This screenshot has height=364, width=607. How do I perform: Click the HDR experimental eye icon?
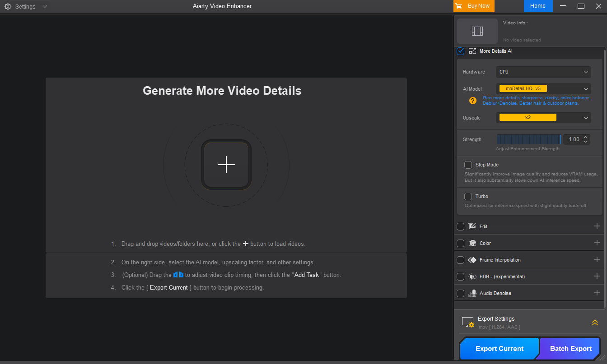click(472, 276)
